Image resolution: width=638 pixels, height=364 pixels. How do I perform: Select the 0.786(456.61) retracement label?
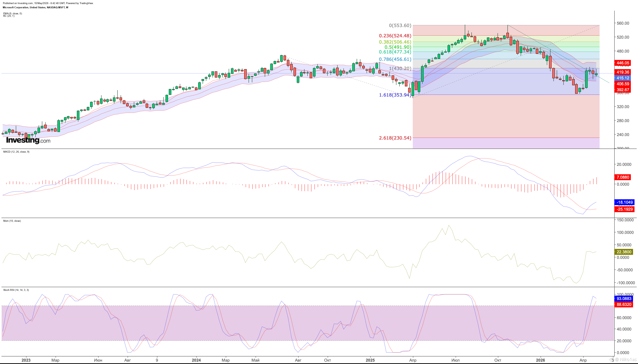(x=395, y=59)
